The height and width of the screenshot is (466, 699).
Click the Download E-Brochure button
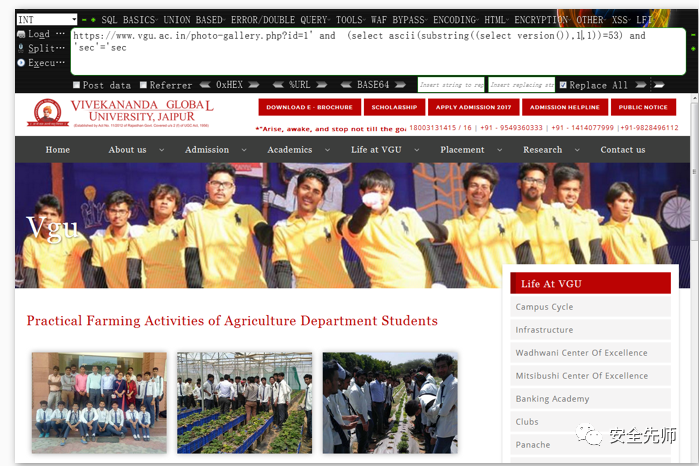point(309,107)
